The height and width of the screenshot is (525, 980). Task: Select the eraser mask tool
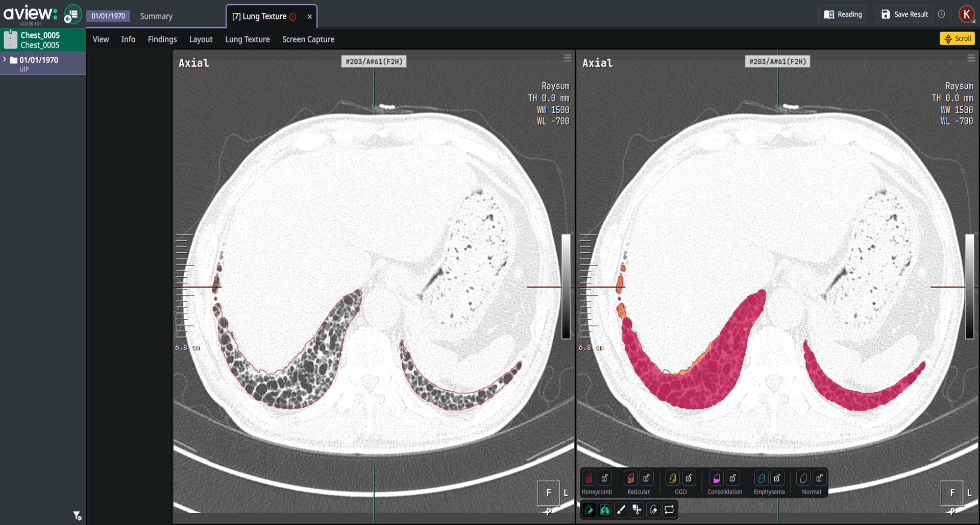click(x=653, y=510)
